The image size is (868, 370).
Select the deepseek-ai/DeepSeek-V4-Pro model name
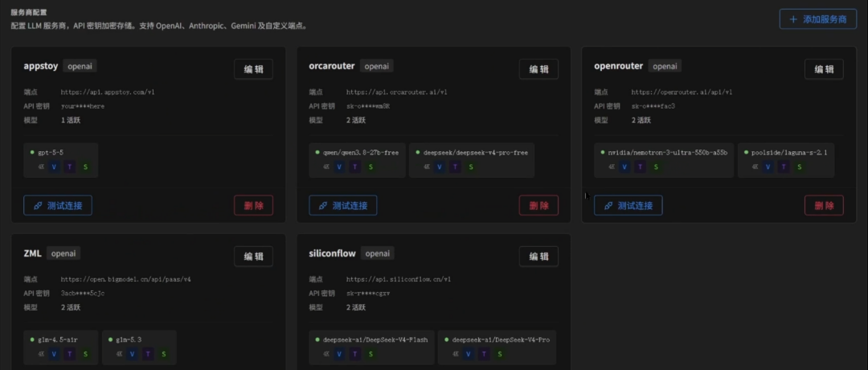[501, 339]
